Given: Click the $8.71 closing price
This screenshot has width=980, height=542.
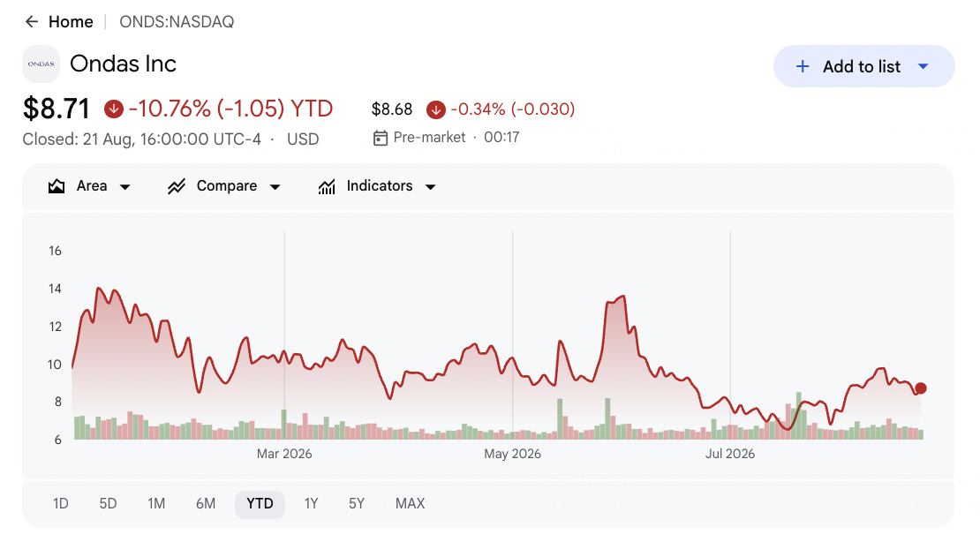Looking at the screenshot, I should [x=57, y=109].
